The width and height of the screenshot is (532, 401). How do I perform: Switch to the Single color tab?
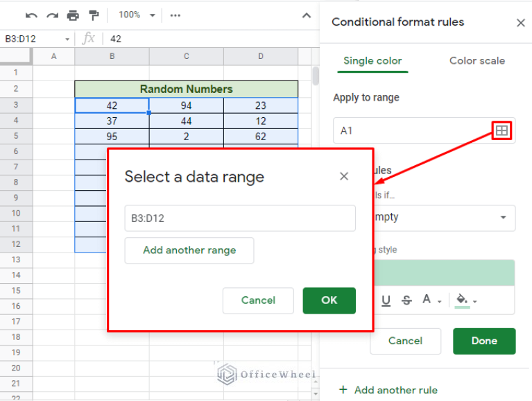(372, 61)
